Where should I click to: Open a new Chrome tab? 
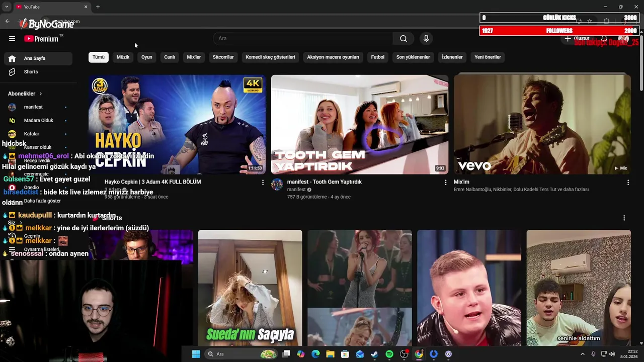[98, 7]
